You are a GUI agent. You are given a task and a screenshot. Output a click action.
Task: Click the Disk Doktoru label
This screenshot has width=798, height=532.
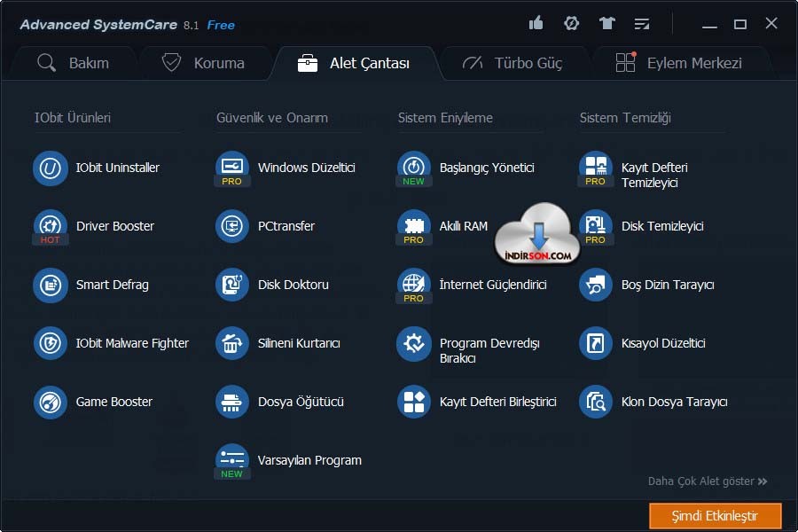pos(293,286)
